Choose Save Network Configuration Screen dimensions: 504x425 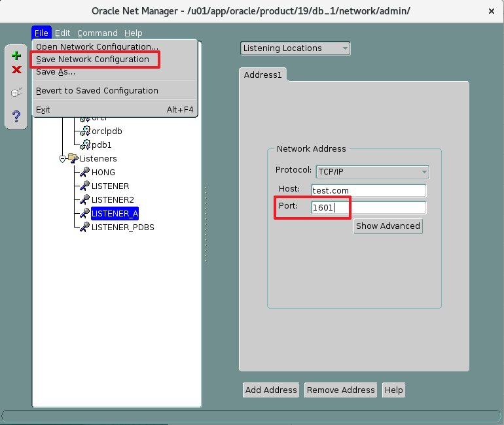[115, 59]
